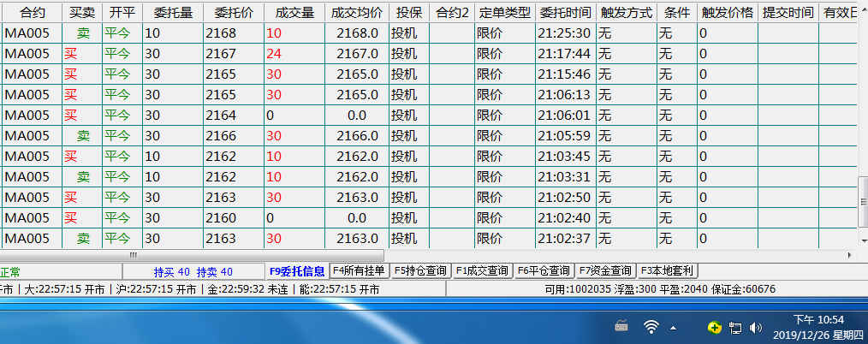Sort by the 委托时间 column header
Screen dimensions: 868x344
tap(566, 12)
